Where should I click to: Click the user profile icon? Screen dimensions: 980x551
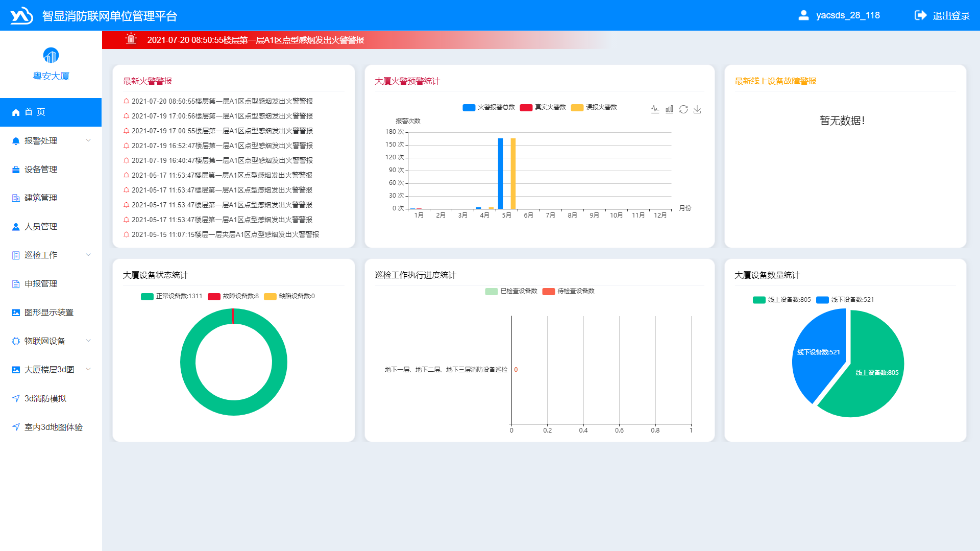pos(803,15)
